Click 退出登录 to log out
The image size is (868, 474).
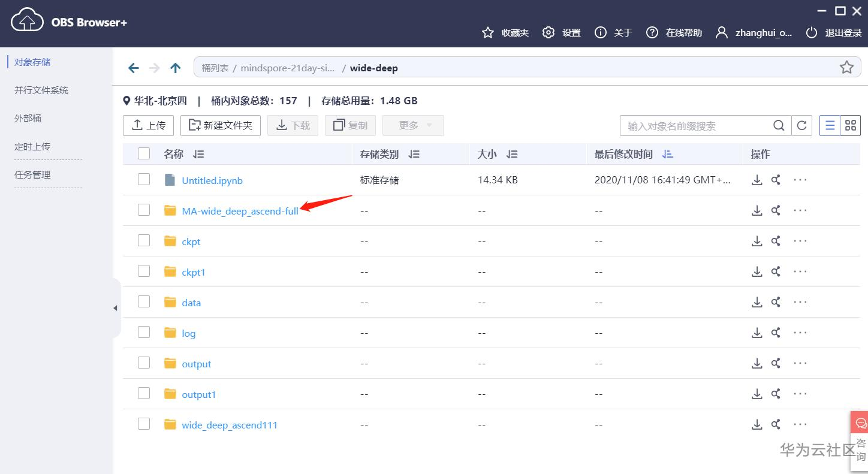(x=833, y=32)
